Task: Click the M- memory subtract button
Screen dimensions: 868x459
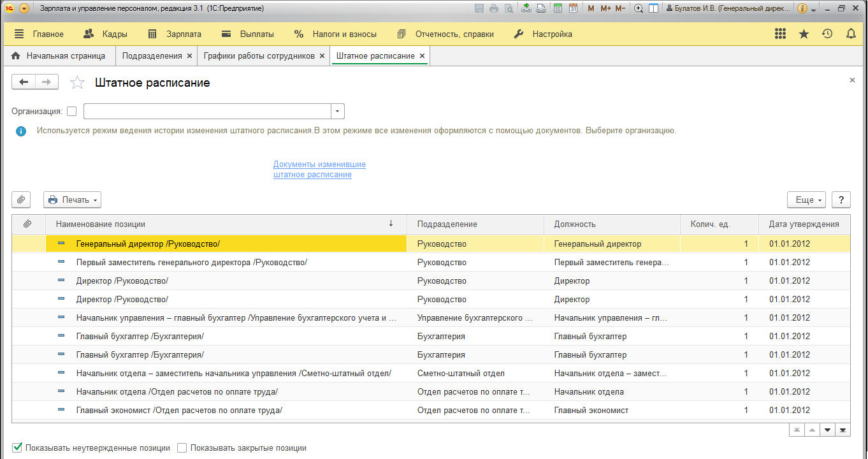Action: click(x=620, y=8)
